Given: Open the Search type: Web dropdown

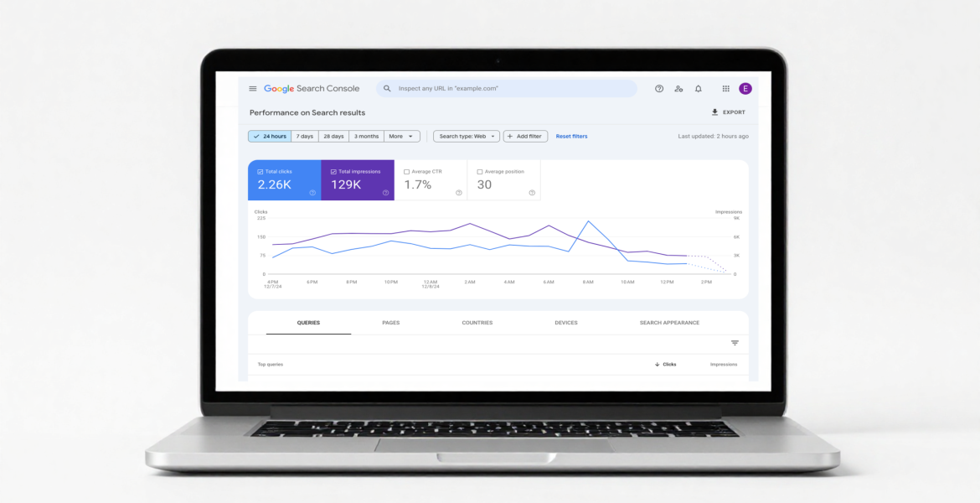Looking at the screenshot, I should [467, 137].
